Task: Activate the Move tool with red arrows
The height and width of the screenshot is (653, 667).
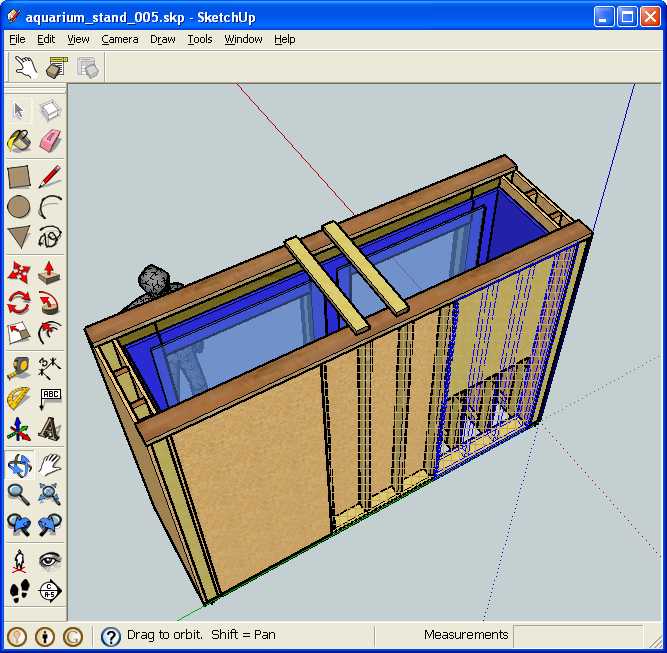Action: pos(19,272)
